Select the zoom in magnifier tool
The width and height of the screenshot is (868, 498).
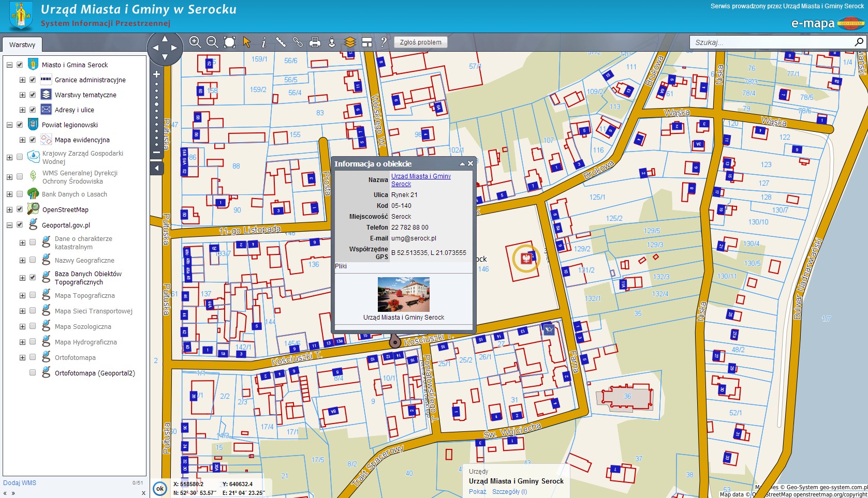(195, 42)
